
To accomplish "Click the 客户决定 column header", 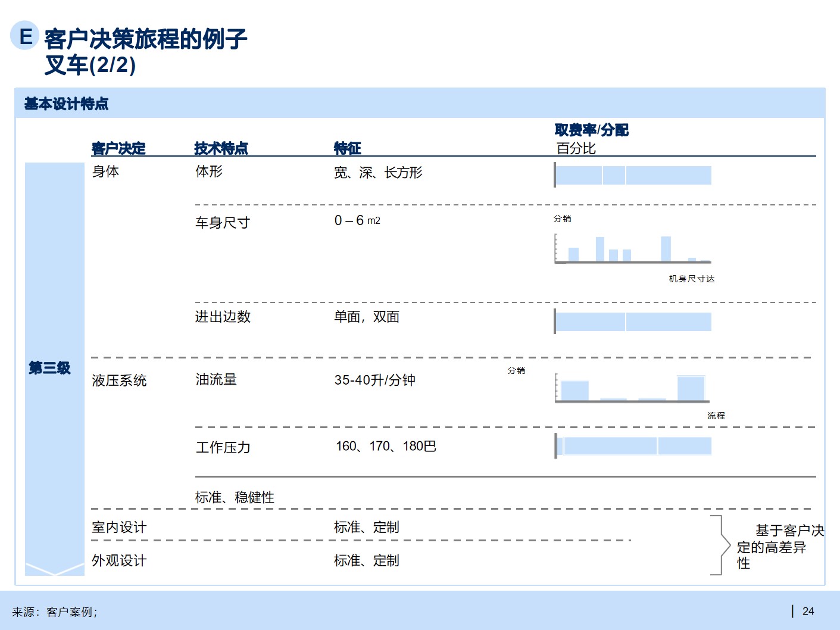I will coord(118,148).
